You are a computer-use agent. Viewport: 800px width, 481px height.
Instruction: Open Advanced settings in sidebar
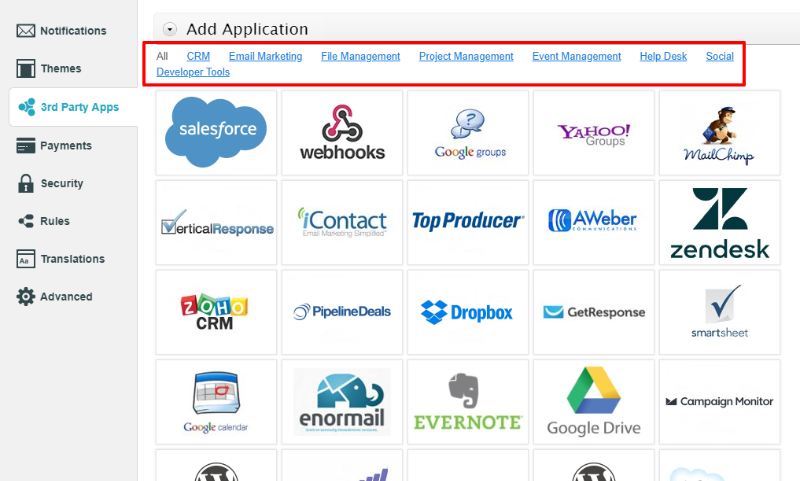pos(55,296)
